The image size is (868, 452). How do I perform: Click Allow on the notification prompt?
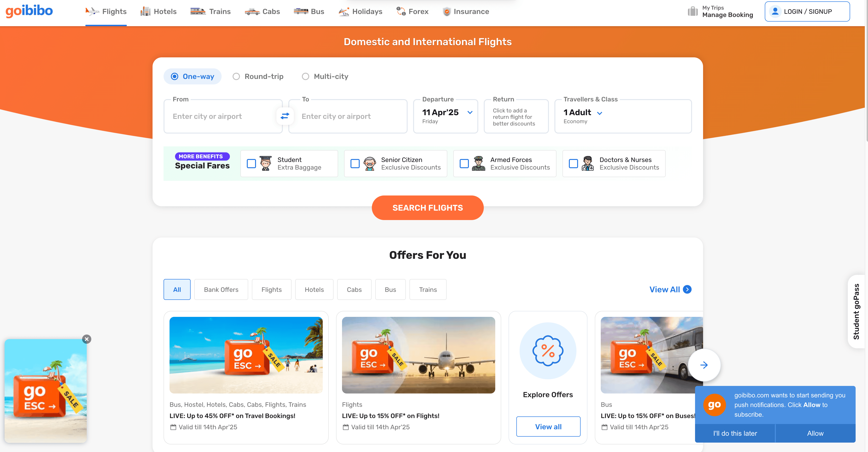(x=815, y=433)
